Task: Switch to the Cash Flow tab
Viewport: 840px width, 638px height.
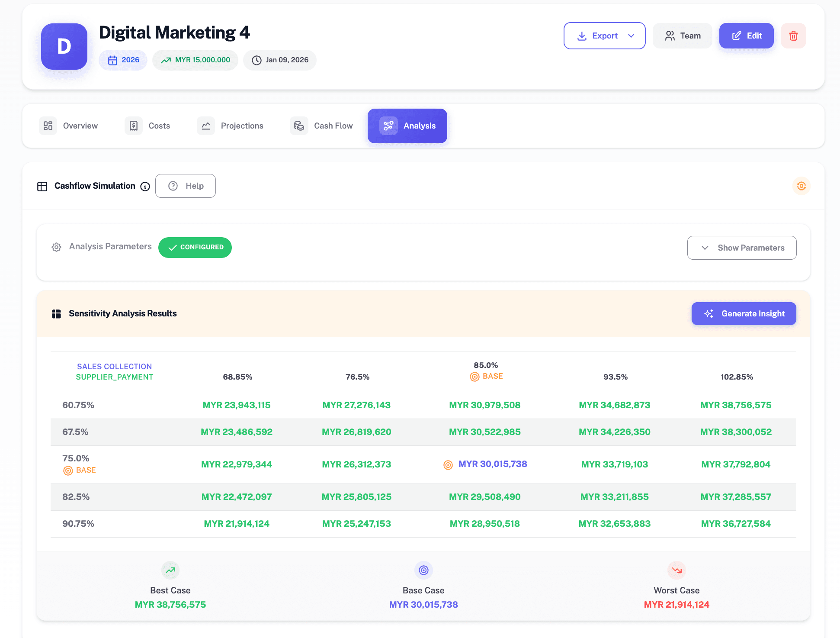Action: pyautogui.click(x=322, y=126)
